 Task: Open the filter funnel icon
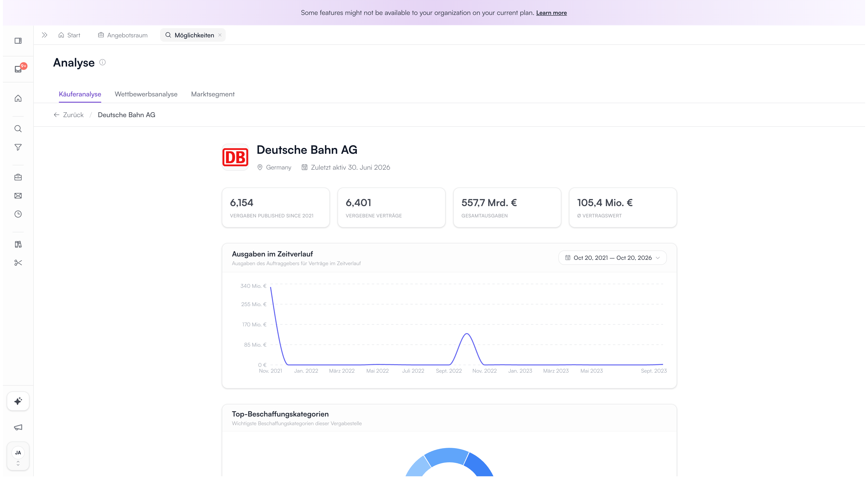[18, 147]
